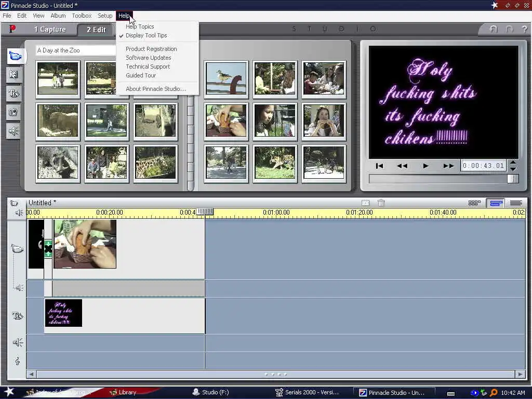Click the question mark help icon
The image size is (532, 399).
pyautogui.click(x=525, y=29)
